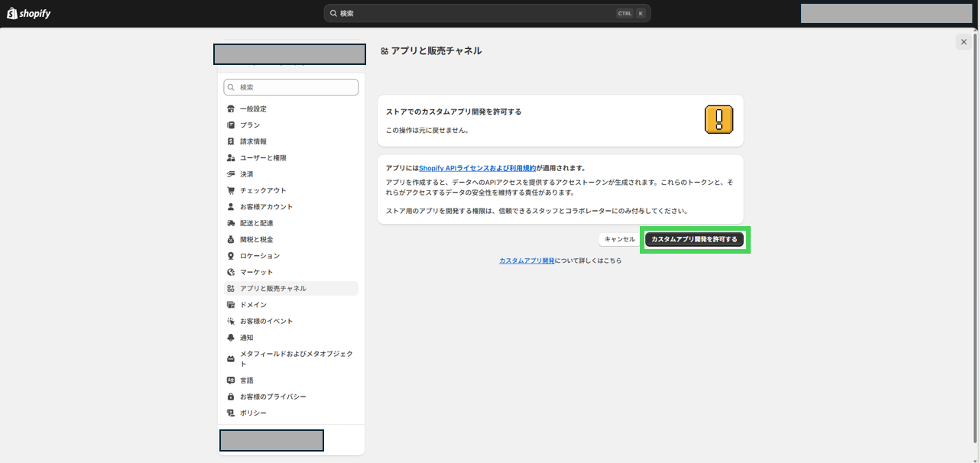Follow the カスタムアプリ開発 help link

[x=527, y=261]
